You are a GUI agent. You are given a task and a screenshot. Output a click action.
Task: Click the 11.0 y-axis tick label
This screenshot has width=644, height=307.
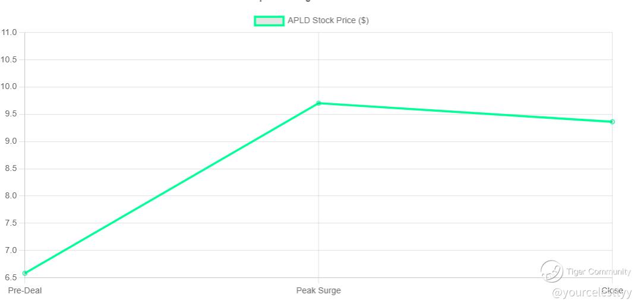[9, 32]
